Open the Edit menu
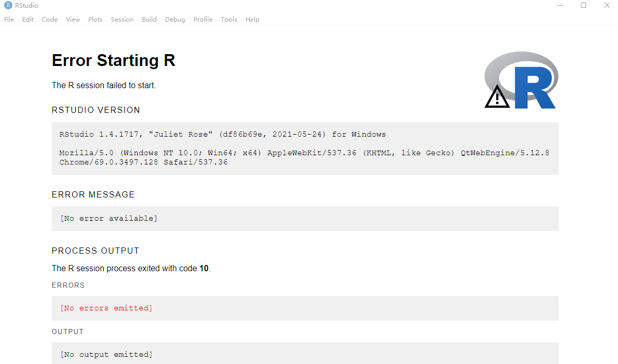Image resolution: width=618 pixels, height=364 pixels. tap(27, 19)
